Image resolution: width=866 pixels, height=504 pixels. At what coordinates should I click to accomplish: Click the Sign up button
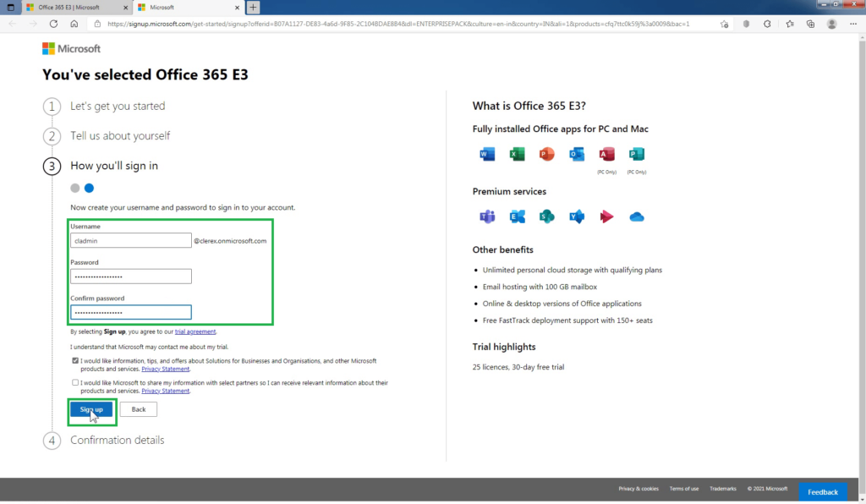coord(91,409)
